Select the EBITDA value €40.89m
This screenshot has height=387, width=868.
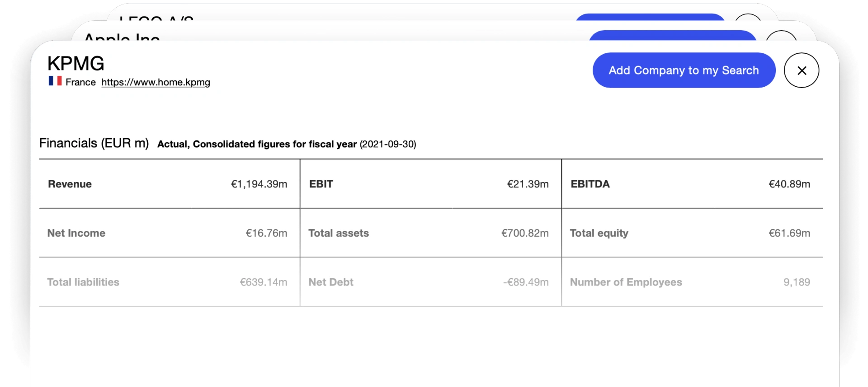click(x=790, y=184)
